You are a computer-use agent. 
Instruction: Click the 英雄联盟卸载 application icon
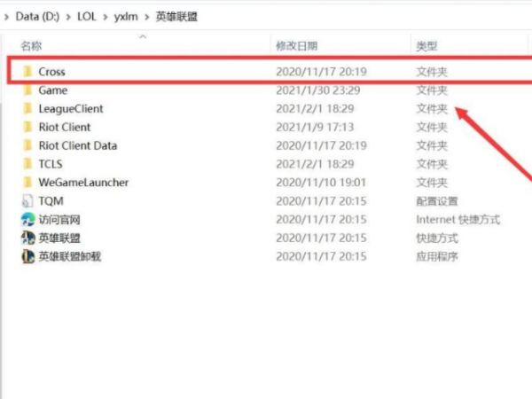pyautogui.click(x=27, y=256)
